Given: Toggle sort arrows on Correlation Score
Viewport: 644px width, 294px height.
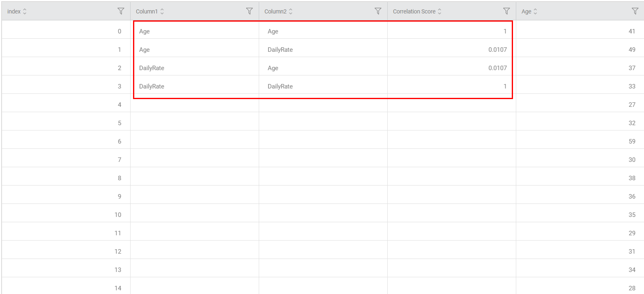Looking at the screenshot, I should [440, 11].
